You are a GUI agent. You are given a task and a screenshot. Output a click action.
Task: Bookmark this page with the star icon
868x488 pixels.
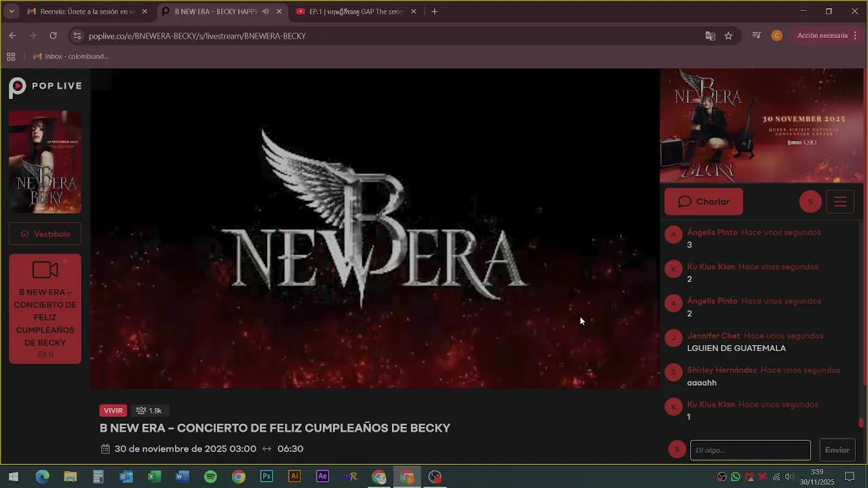(728, 36)
